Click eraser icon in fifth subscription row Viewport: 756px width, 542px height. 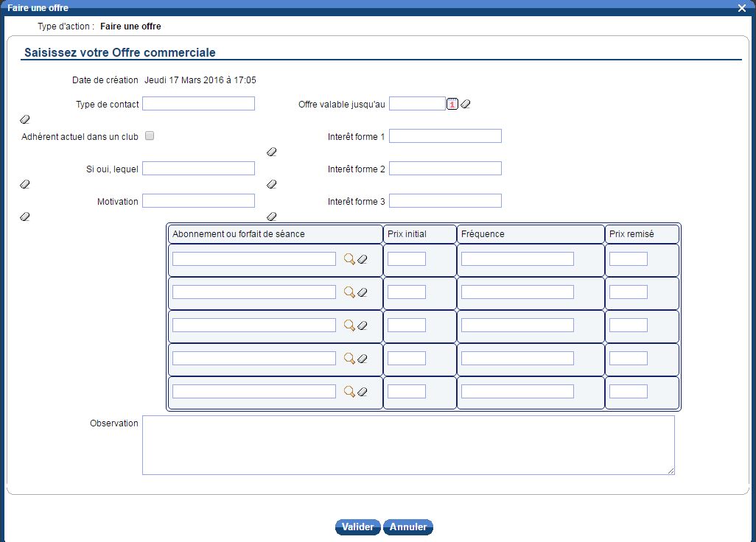(362, 392)
